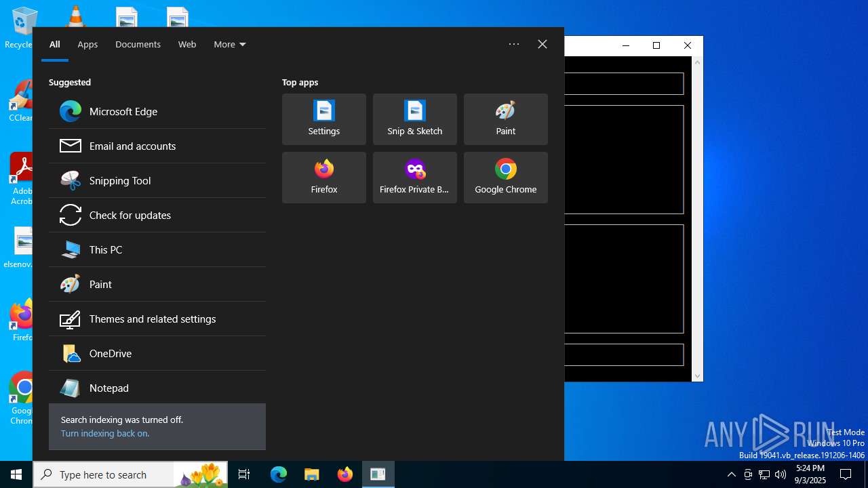
Task: Open OneDrive from suggestions
Action: click(x=157, y=353)
